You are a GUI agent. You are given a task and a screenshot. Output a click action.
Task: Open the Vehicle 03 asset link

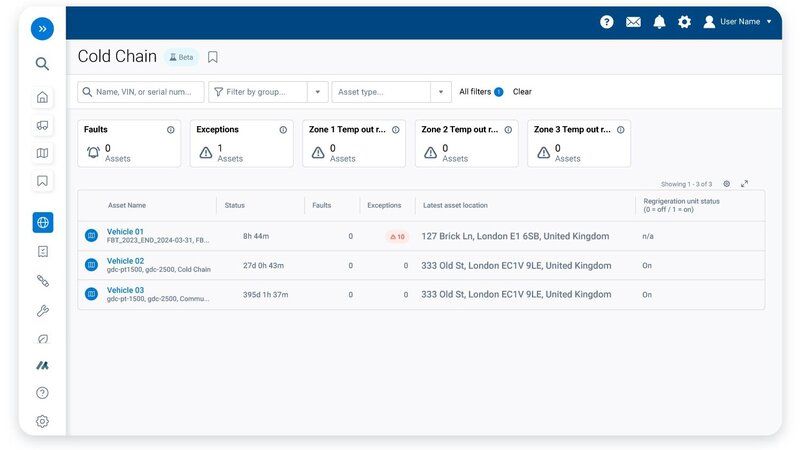point(125,290)
